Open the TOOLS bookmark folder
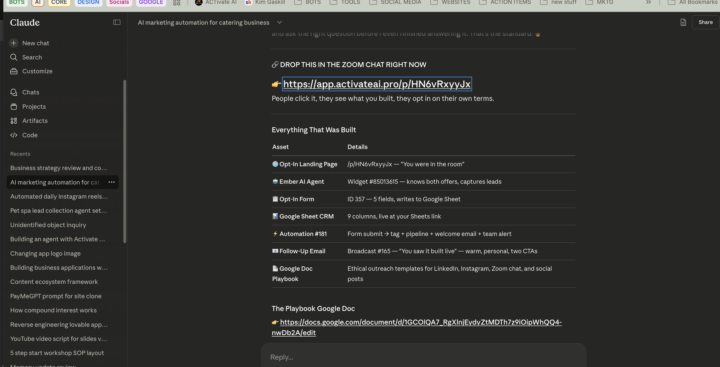Viewport: 720px width, 367px height. [345, 2]
